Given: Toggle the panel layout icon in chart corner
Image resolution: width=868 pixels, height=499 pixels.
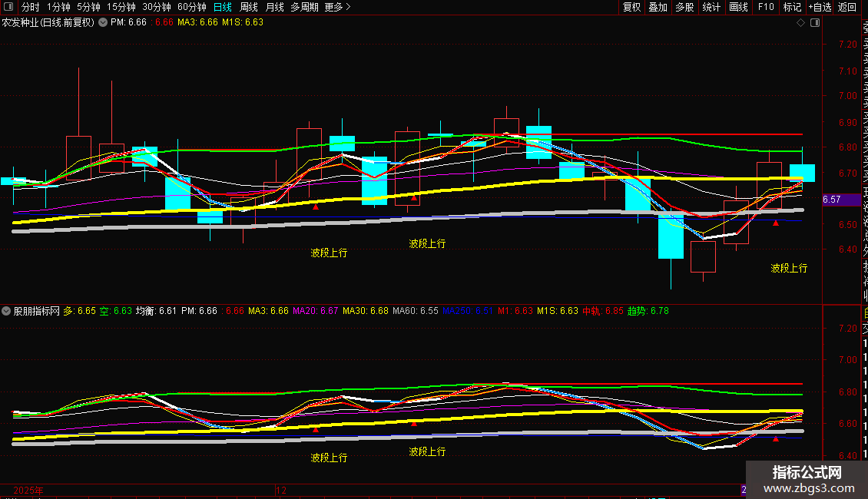Looking at the screenshot, I should [815, 23].
